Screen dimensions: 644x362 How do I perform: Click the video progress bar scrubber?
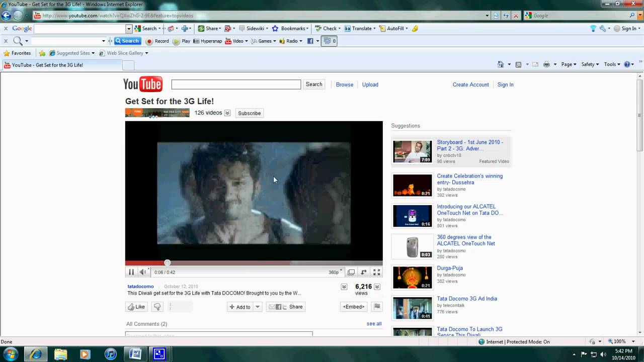point(168,262)
